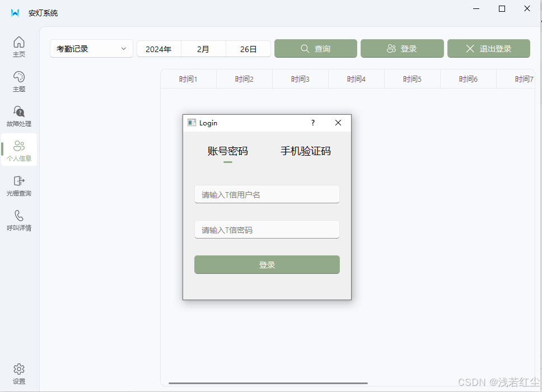Image resolution: width=542 pixels, height=392 pixels.
Task: Click the help question mark on Login dialog
Action: pyautogui.click(x=312, y=123)
